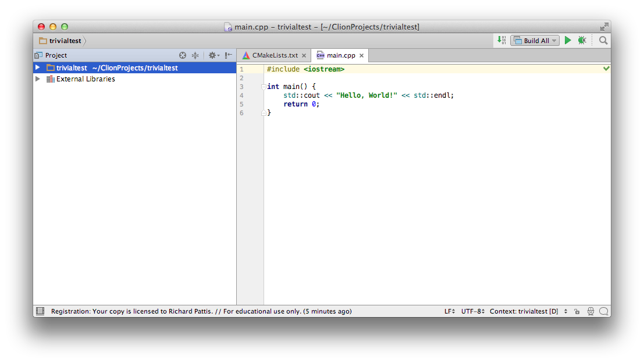Toggle file read-only lock in status bar
Image resolution: width=644 pixels, height=363 pixels.
tap(577, 311)
